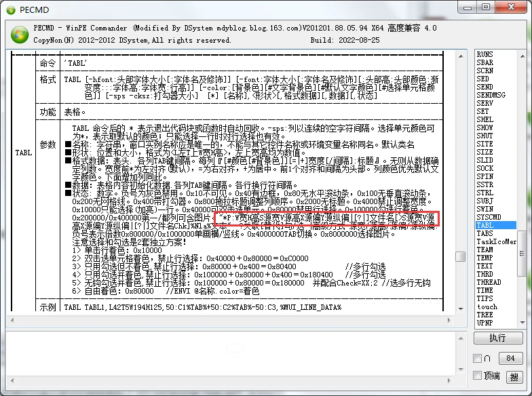Select UPNP in the command list
This screenshot has width=532, height=396.
pyautogui.click(x=484, y=323)
